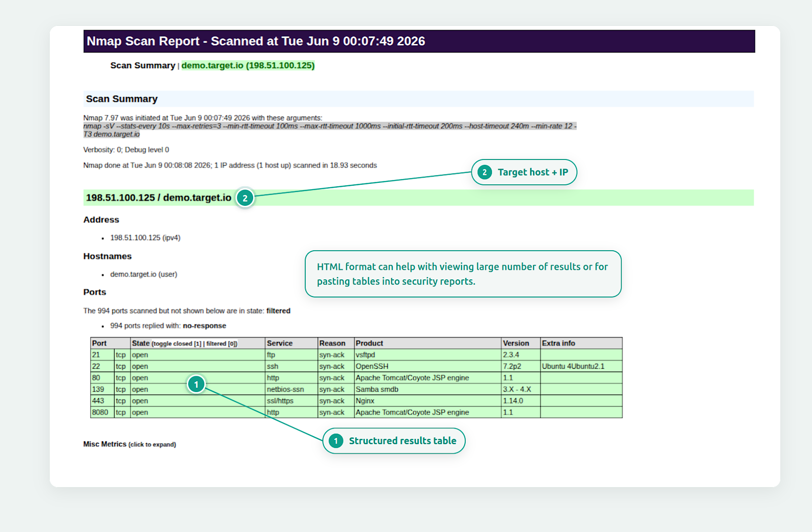Click the ssl/https service cell
Image resolution: width=812 pixels, height=532 pixels.
(291, 401)
